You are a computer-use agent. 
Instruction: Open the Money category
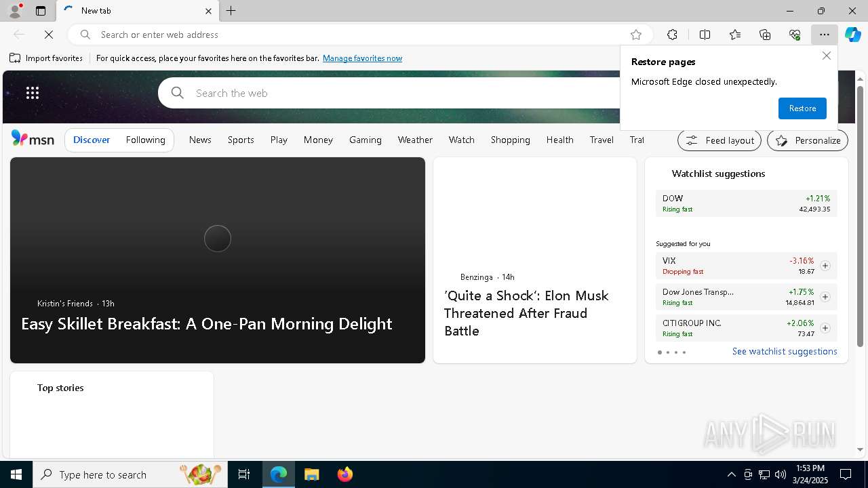point(318,140)
